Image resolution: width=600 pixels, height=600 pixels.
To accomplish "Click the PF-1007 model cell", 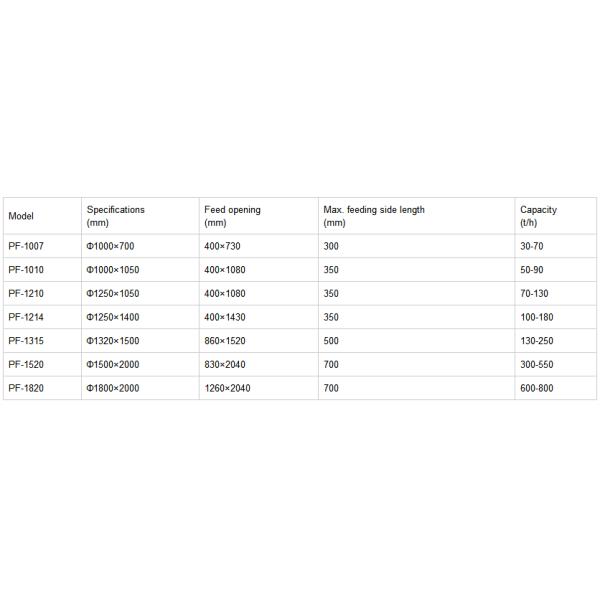I will point(26,245).
